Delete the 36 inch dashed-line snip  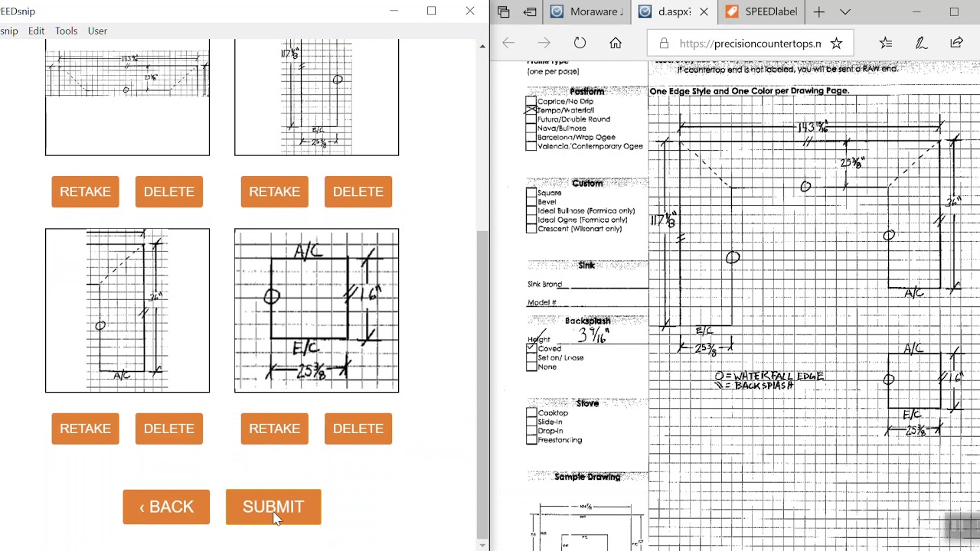tap(169, 429)
